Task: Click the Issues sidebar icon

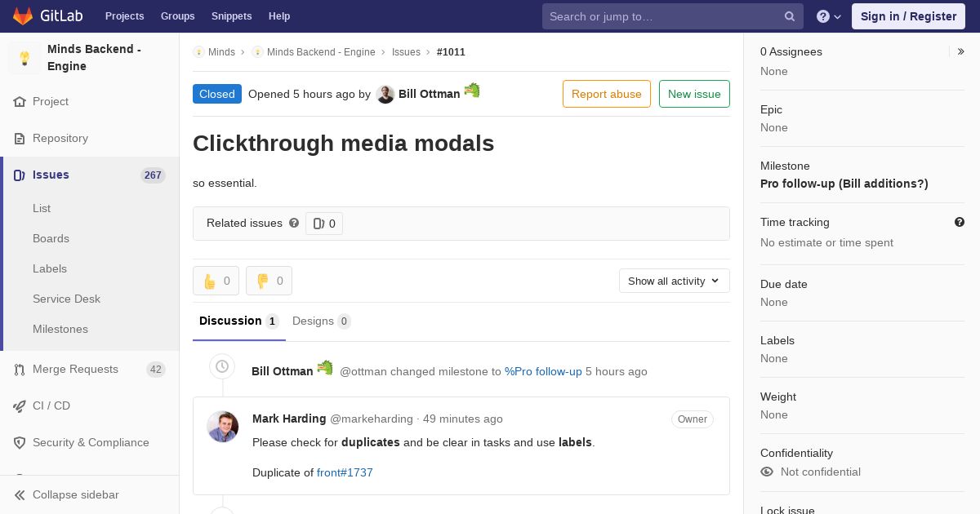Action: [x=20, y=175]
